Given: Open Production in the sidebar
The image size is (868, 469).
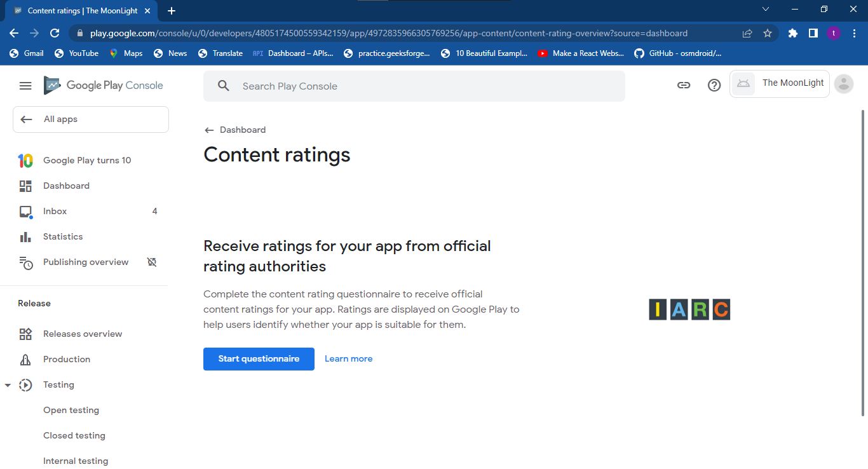Looking at the screenshot, I should coord(84,360).
